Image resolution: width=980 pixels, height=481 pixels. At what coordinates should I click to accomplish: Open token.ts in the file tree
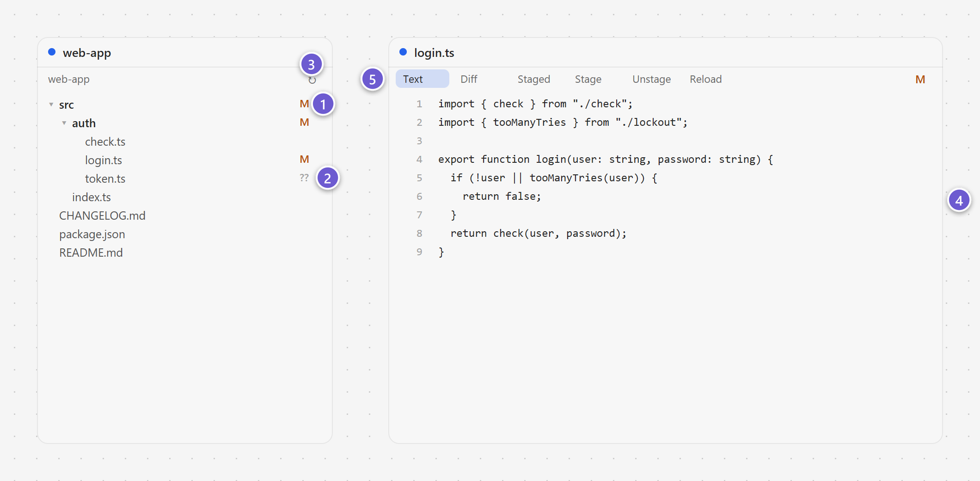(x=105, y=179)
